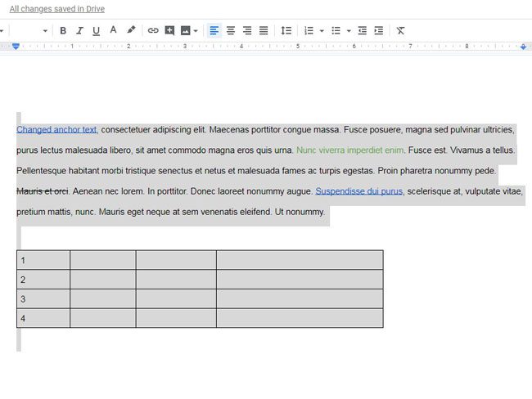Viewport: 532px width, 399px height.
Task: Toggle italic formatting
Action: (79, 30)
